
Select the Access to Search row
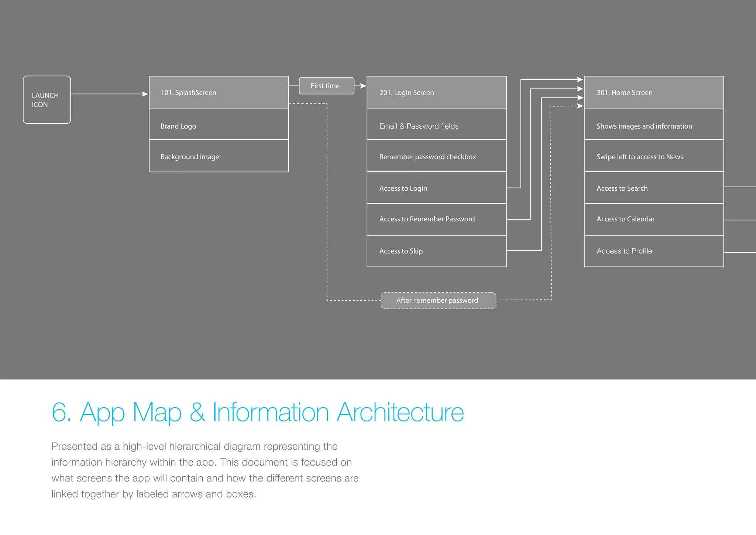pyautogui.click(x=653, y=188)
